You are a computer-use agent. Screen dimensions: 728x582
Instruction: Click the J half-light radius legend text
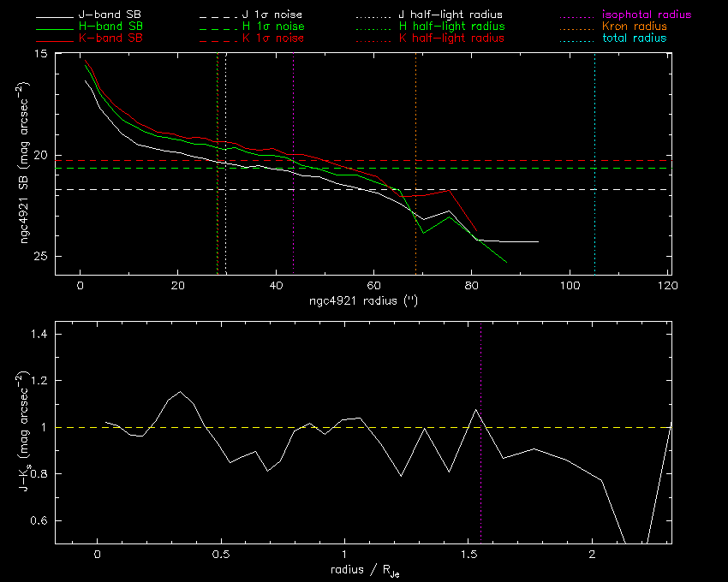click(x=451, y=15)
